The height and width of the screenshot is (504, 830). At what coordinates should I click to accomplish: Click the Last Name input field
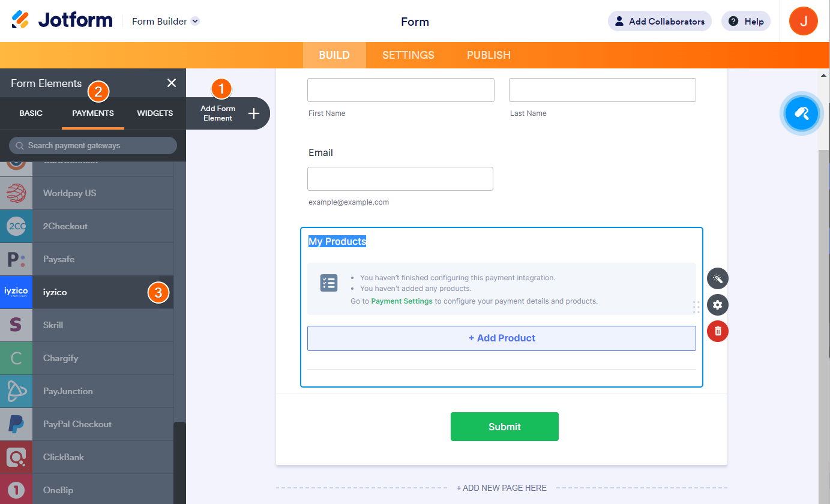[x=603, y=90]
